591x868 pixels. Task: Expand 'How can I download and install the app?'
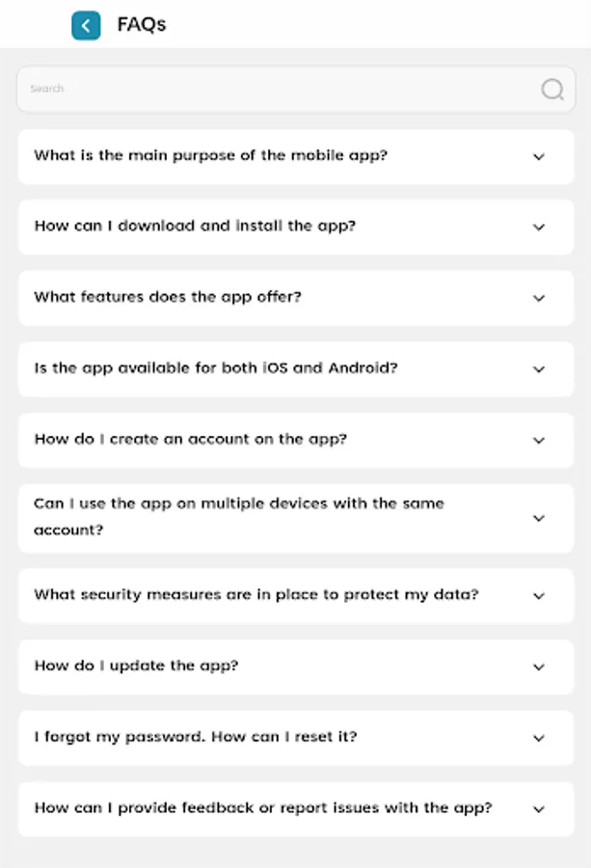(539, 228)
